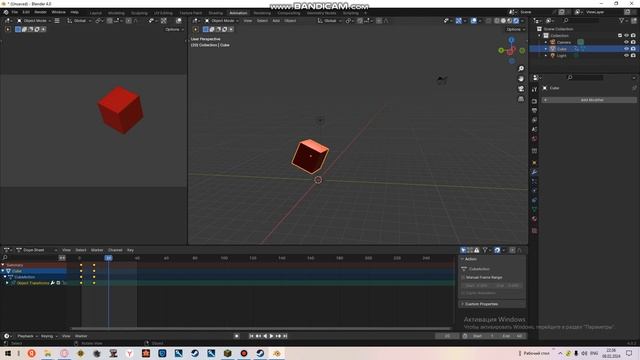This screenshot has width=640, height=360.
Task: Hide the Cube in the outliner
Action: click(x=627, y=49)
